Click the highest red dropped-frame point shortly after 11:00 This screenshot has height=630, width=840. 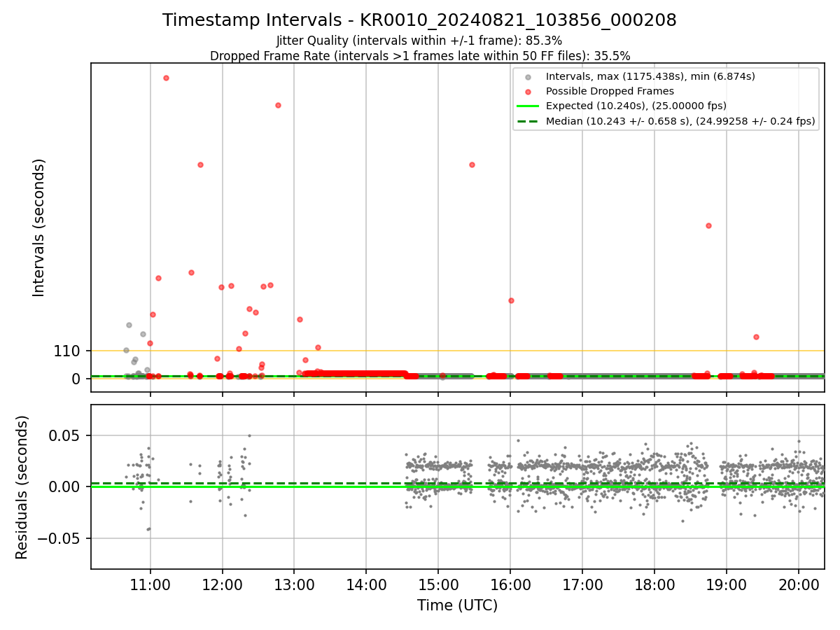coord(166,78)
